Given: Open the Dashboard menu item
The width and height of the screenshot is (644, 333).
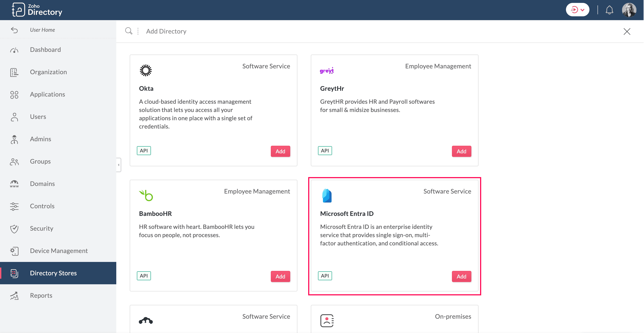Looking at the screenshot, I should click(45, 49).
